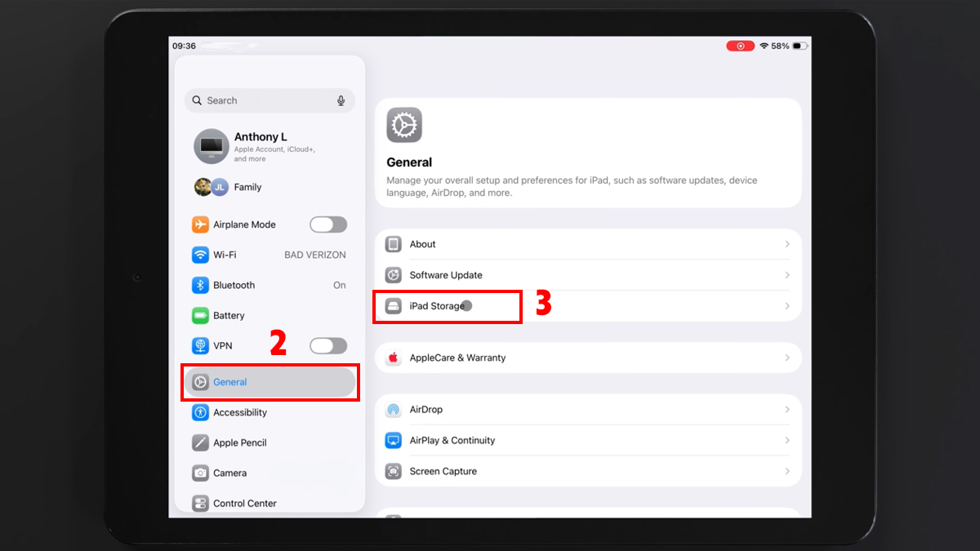Select Camera in the sidebar
This screenshot has width=980, height=551.
tap(269, 473)
